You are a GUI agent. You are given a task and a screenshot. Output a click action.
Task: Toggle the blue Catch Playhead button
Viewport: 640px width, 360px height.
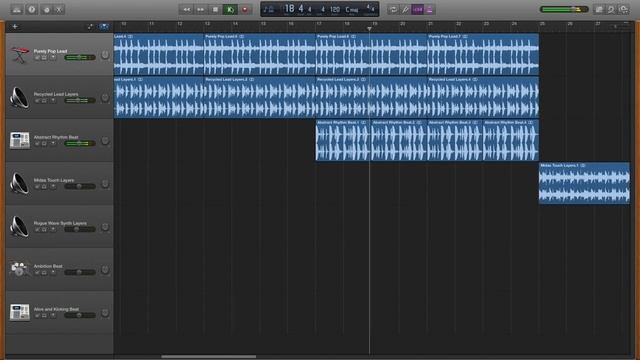pyautogui.click(x=104, y=27)
